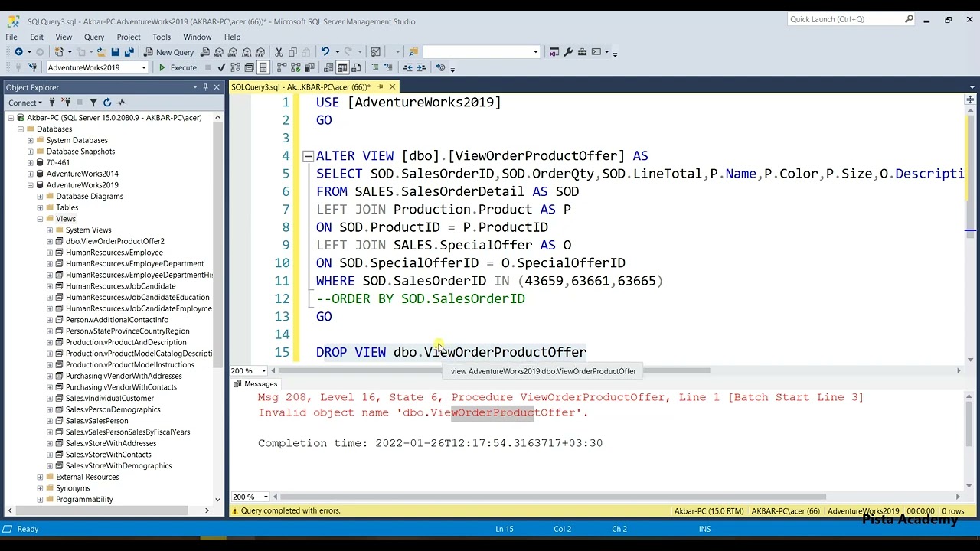Expand the AdventureWorks2014 database node
Viewport: 980px width, 551px height.
[x=30, y=174]
